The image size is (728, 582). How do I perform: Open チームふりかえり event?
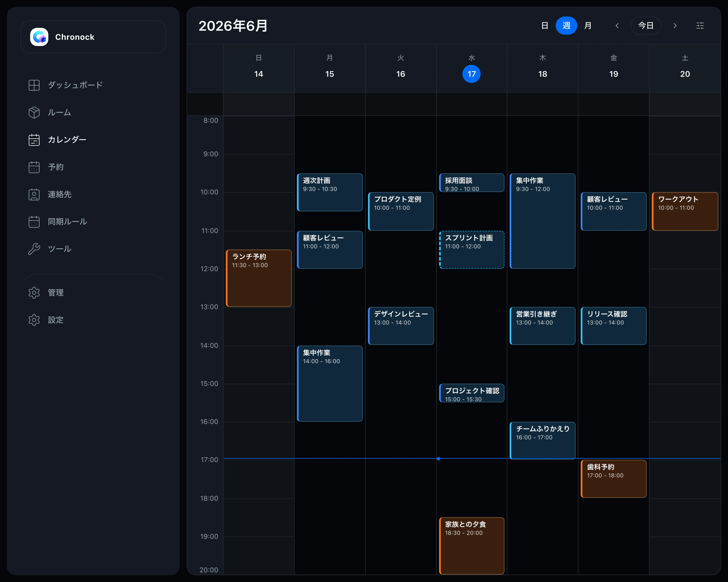tap(543, 441)
